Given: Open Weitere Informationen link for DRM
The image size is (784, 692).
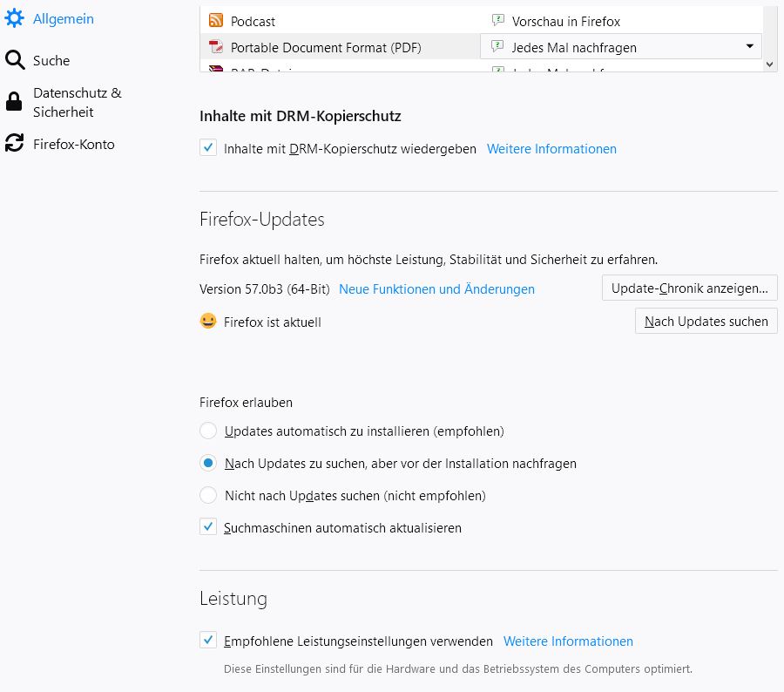Looking at the screenshot, I should tap(551, 149).
